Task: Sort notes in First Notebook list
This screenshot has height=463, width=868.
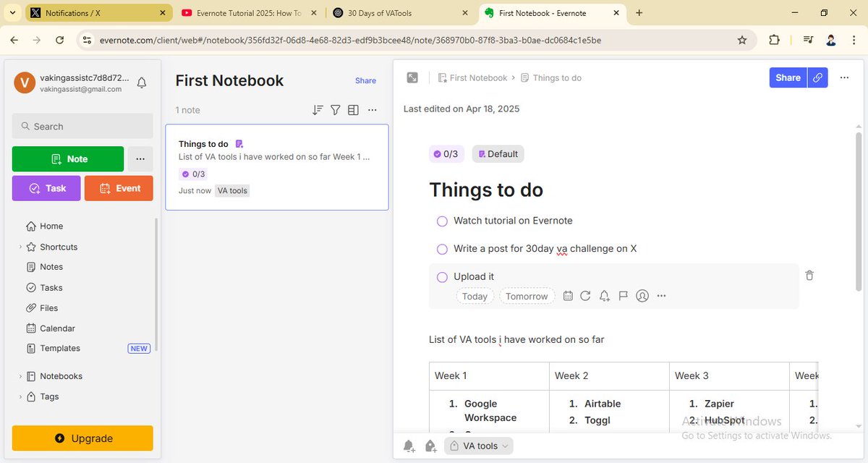Action: (x=318, y=110)
